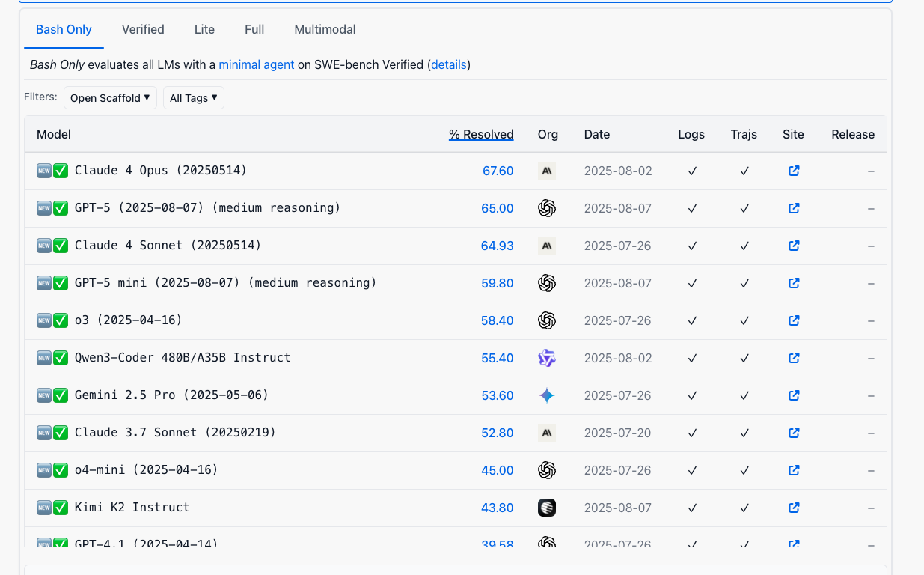Switch to the Verified tab
This screenshot has height=575, width=924.
(143, 29)
